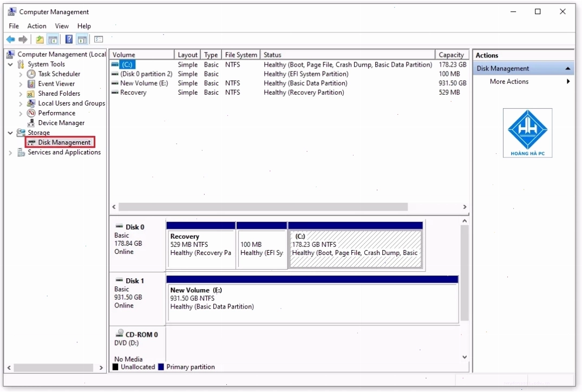Expand the Performance node
This screenshot has width=582, height=392.
[x=21, y=113]
